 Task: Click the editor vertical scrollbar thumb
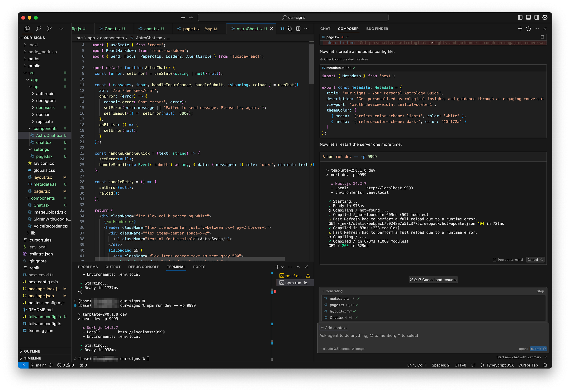click(311, 64)
